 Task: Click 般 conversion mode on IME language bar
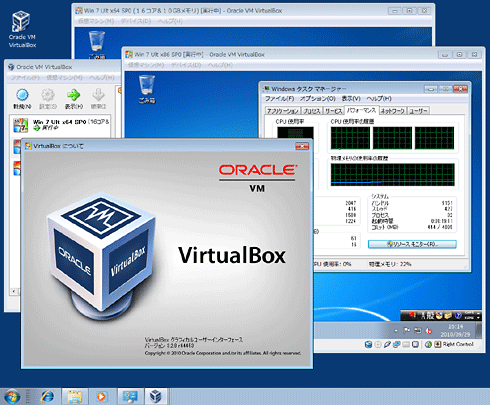(x=431, y=315)
